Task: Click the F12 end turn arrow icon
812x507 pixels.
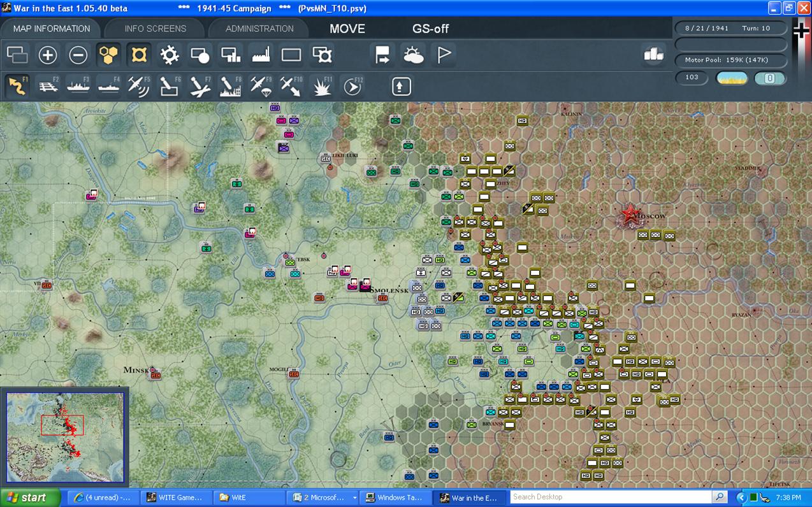Action: coord(352,86)
